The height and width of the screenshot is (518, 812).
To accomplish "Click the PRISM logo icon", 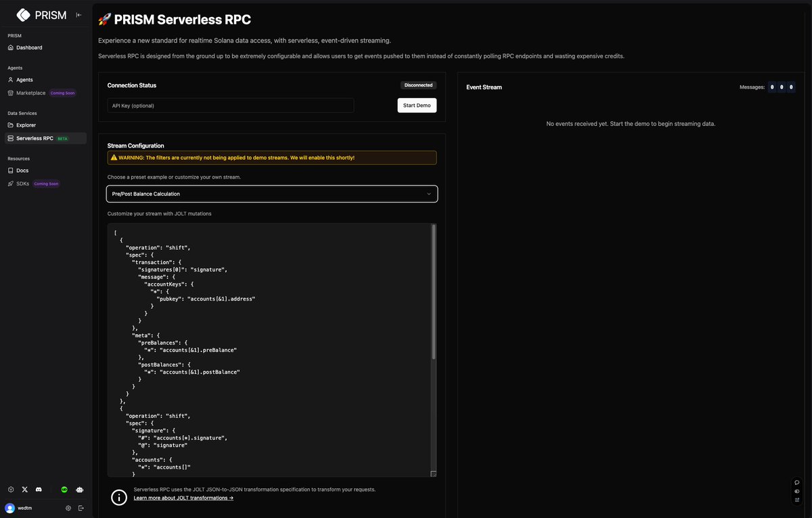I will click(23, 14).
